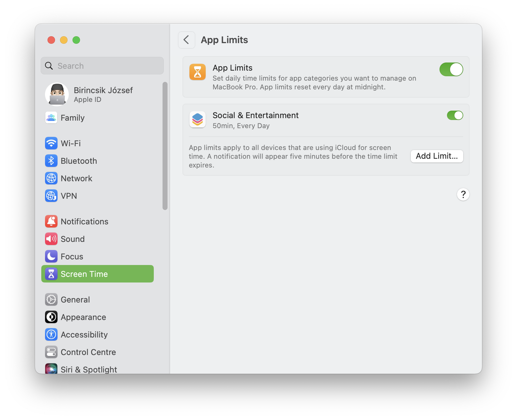517x420 pixels.
Task: Click the '50min, Every Day' text
Action: 241,126
